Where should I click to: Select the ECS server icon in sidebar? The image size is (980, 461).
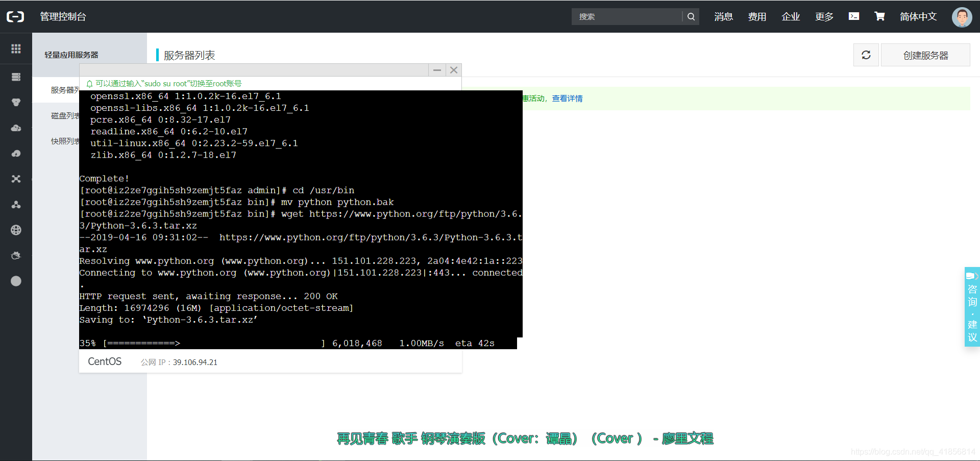tap(16, 77)
